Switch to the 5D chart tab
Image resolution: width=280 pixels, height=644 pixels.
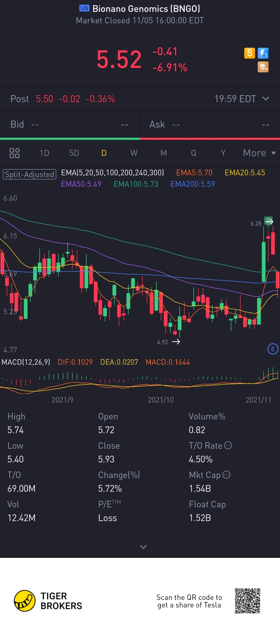tap(74, 153)
